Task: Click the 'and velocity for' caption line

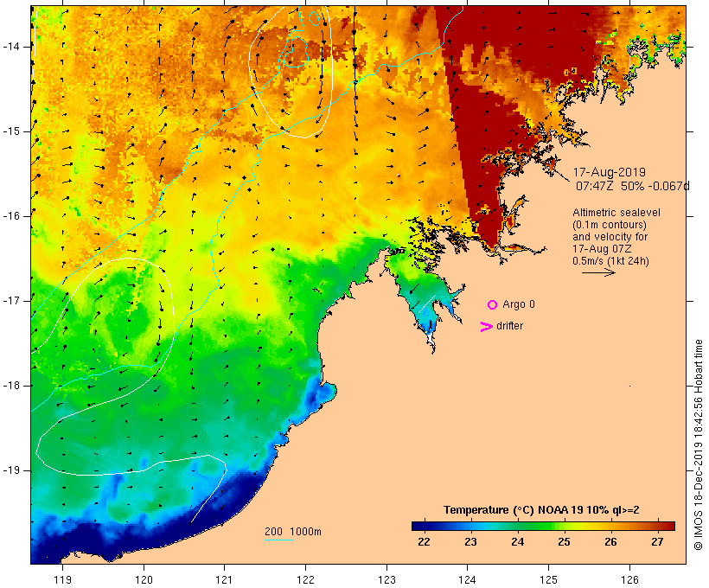Action: pyautogui.click(x=610, y=237)
